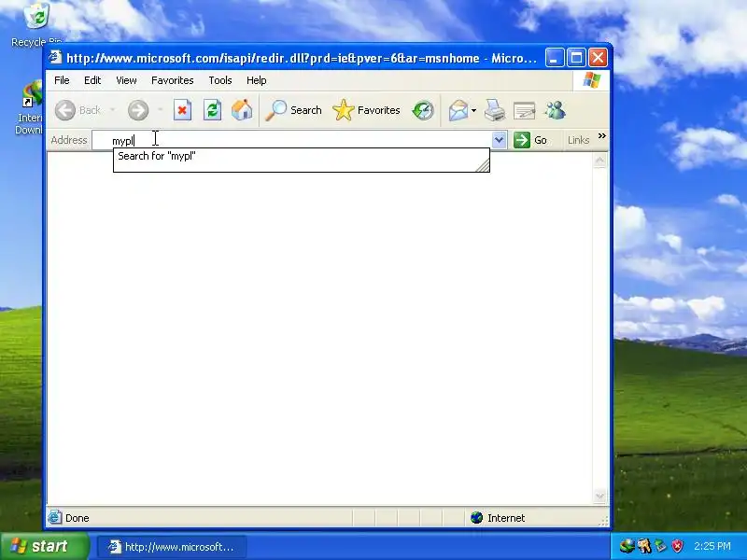Click the microsoft.com taskbar button

tap(172, 547)
